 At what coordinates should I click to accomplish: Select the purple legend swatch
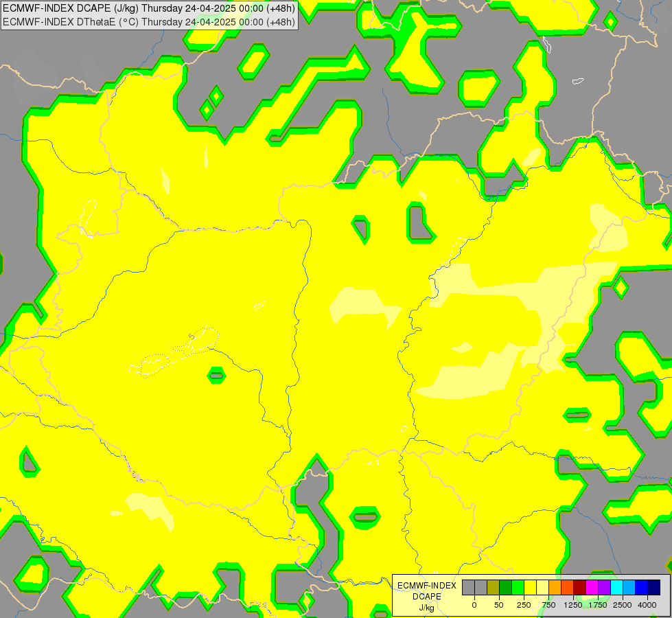(x=604, y=587)
